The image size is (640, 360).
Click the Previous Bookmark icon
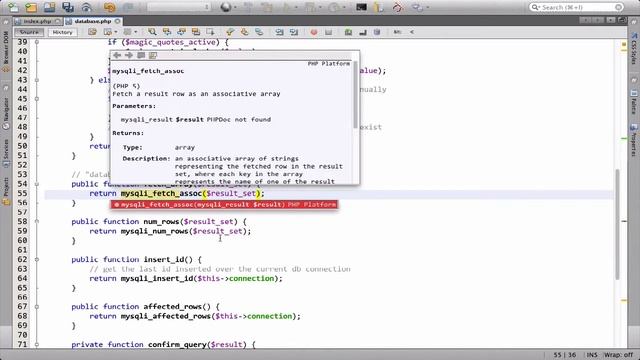pos(230,32)
